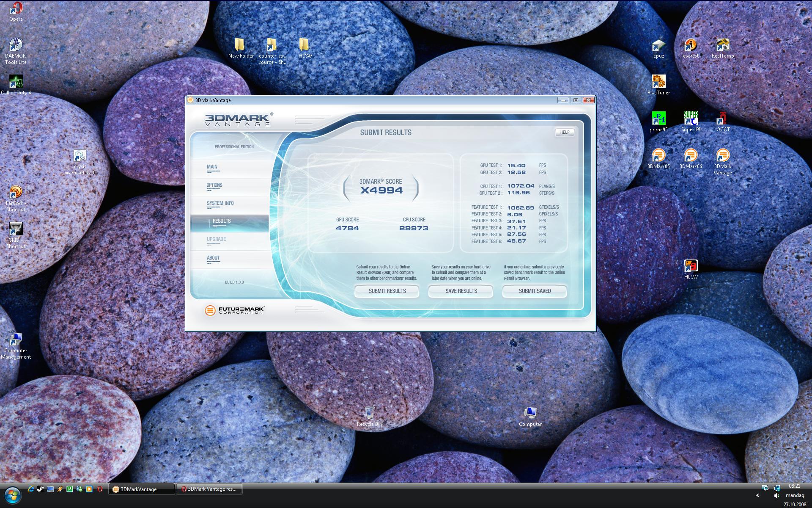
Task: Select the HLSW application icon on desktop
Action: (691, 269)
